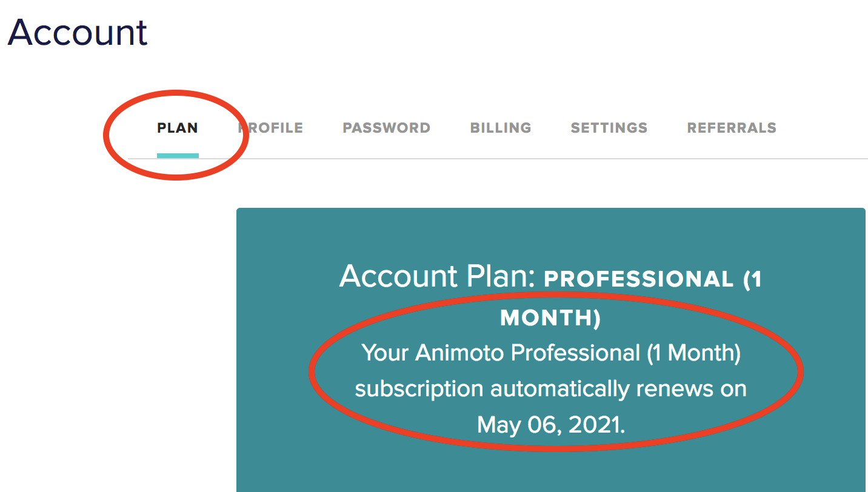The height and width of the screenshot is (492, 868).
Task: Click the 'Account Plan:' label
Action: click(438, 276)
